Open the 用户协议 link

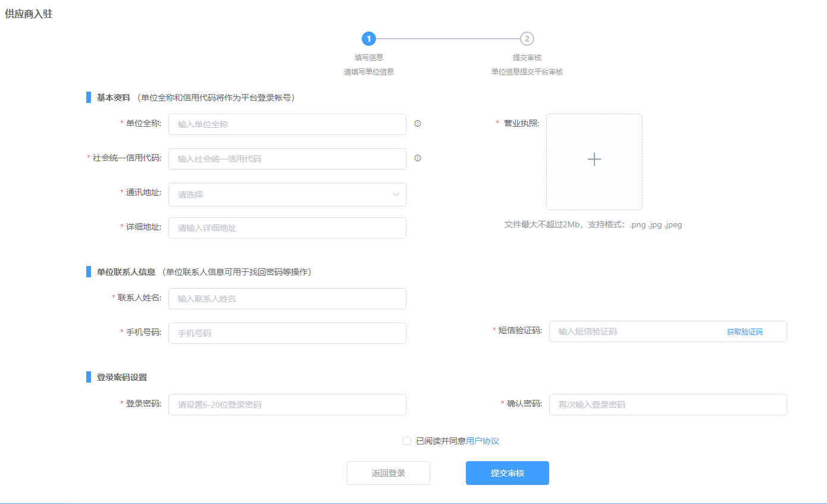[x=483, y=441]
